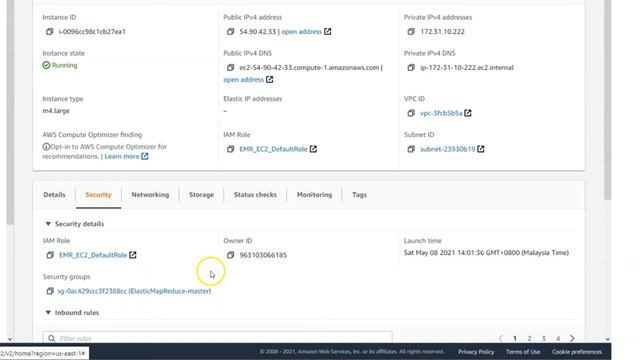640x360 pixels.
Task: Copy the IAM Role name in summary
Action: click(x=231, y=149)
